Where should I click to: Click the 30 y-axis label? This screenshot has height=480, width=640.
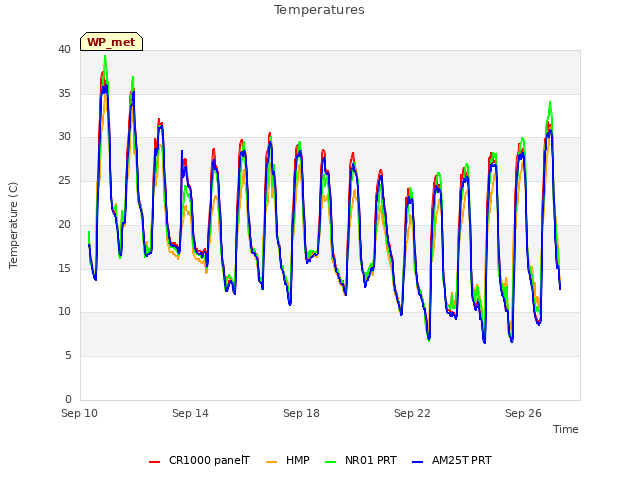coord(64,137)
